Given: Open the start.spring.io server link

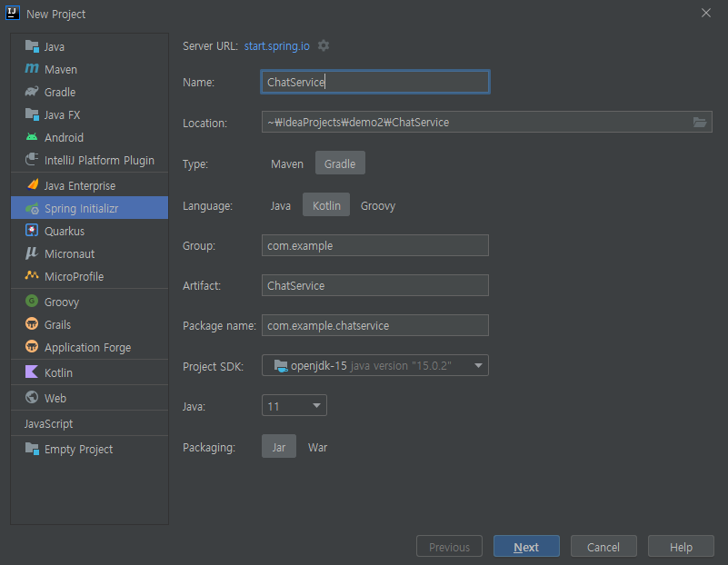Looking at the screenshot, I should 276,46.
